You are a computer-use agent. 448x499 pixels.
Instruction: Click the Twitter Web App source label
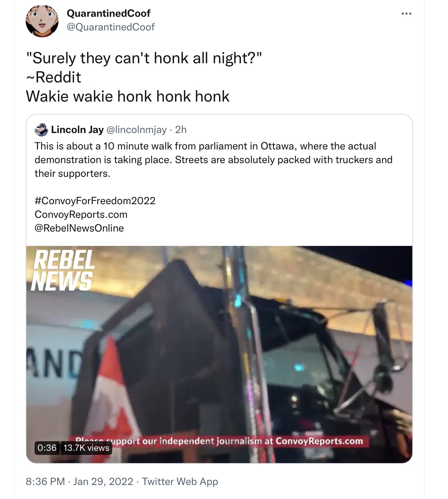point(180,482)
